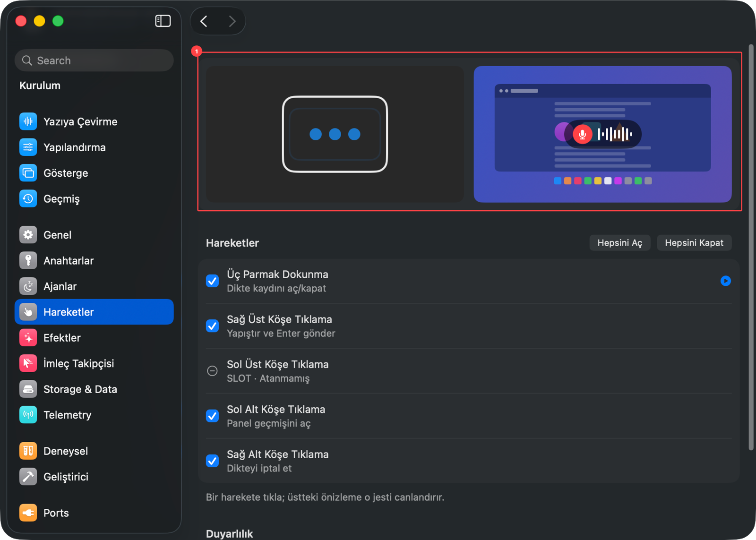Click the 'Panel geçmişini aç' description
This screenshot has width=756, height=540.
269,423
